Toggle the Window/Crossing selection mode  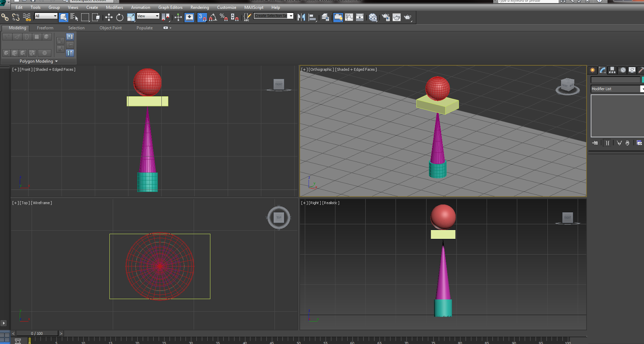[96, 17]
